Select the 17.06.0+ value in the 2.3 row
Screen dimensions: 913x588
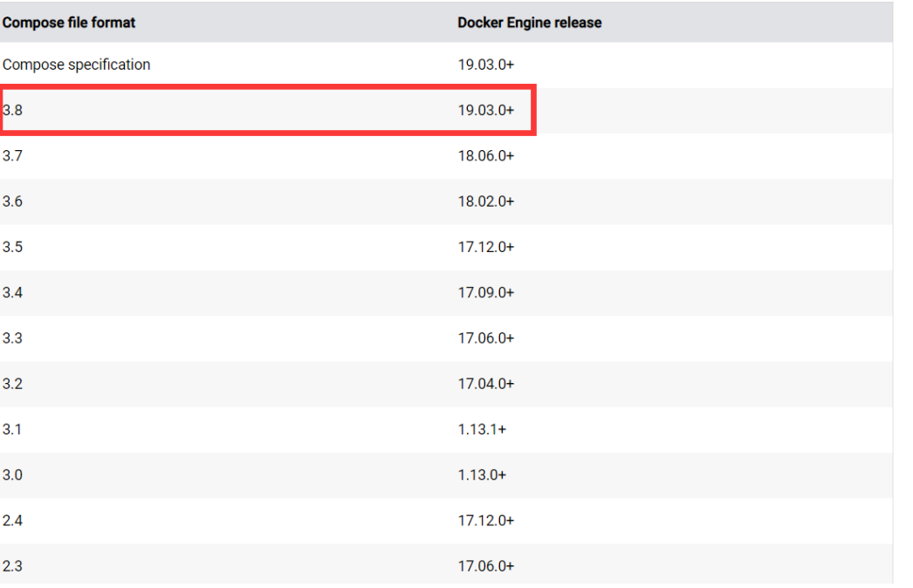point(486,566)
